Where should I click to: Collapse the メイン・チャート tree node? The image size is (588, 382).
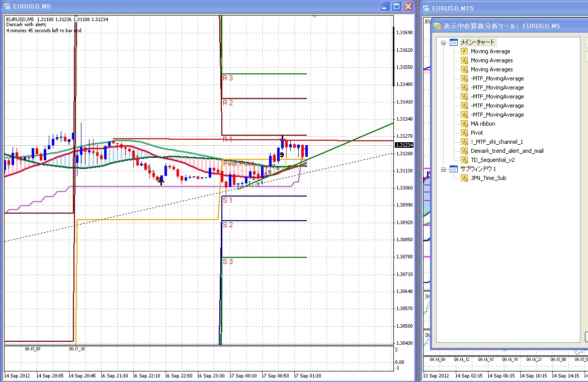[x=443, y=43]
